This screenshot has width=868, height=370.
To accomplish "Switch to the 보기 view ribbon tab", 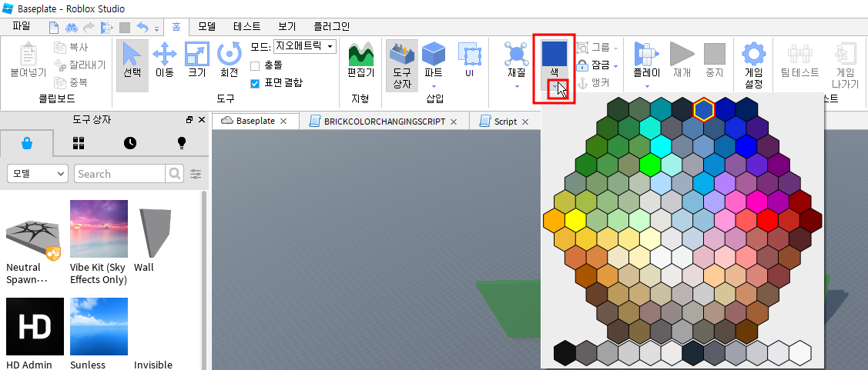I will pos(287,26).
